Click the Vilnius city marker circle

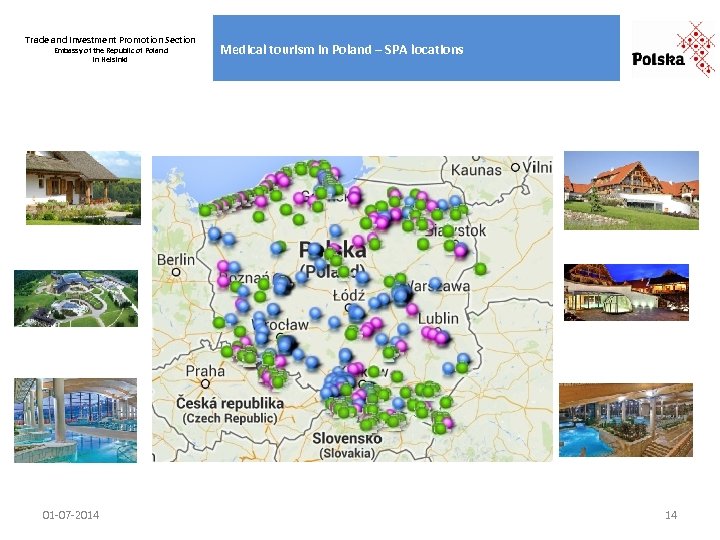coord(516,168)
